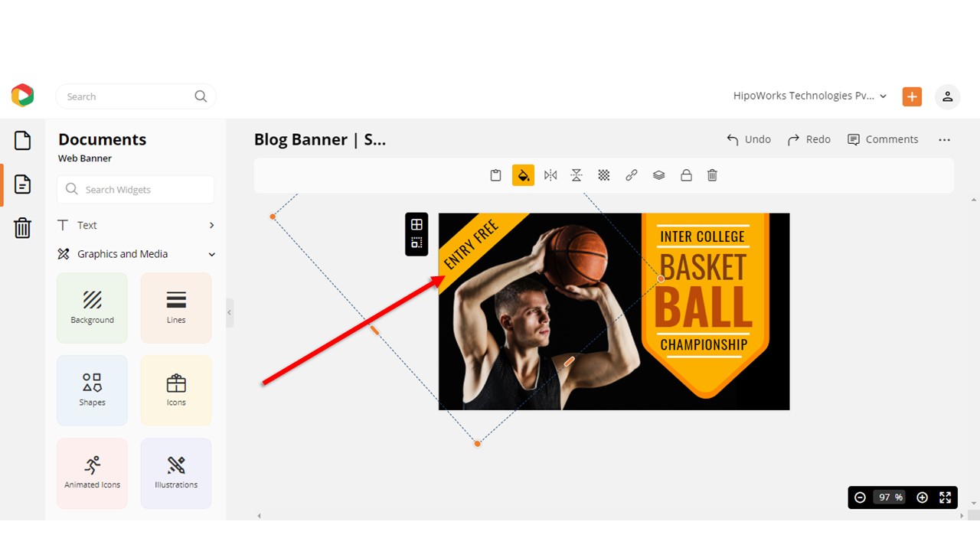Open the trash section in left sidebar

click(22, 227)
